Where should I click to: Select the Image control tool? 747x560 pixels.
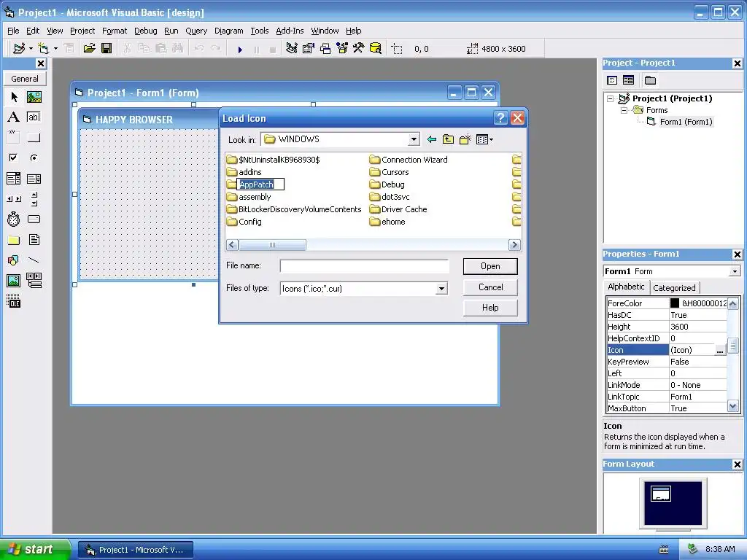pyautogui.click(x=14, y=281)
